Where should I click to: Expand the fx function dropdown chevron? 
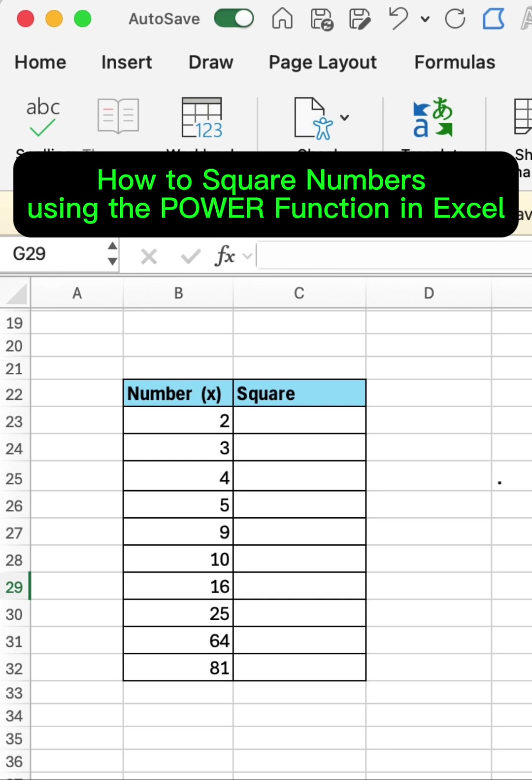(x=248, y=256)
